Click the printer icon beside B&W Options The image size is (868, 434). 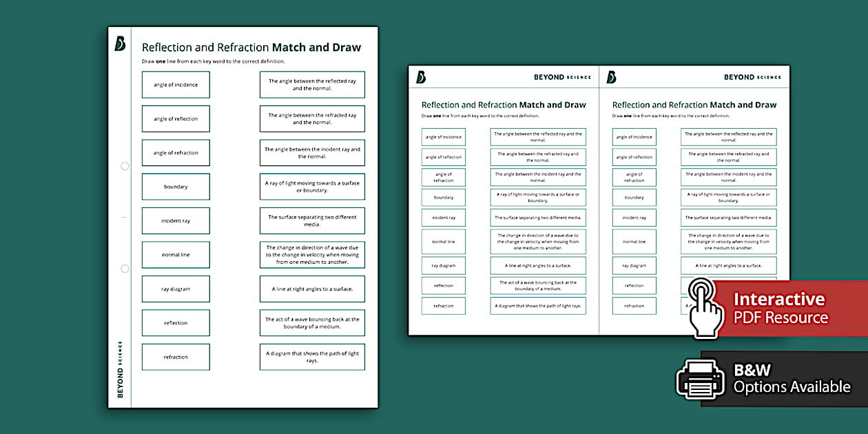[x=700, y=378]
